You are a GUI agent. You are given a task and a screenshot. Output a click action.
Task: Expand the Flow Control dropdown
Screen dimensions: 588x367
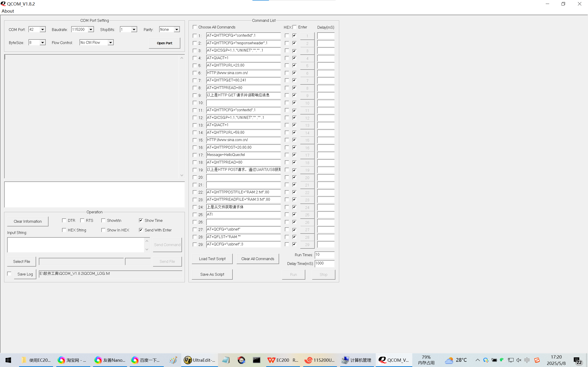pos(110,43)
